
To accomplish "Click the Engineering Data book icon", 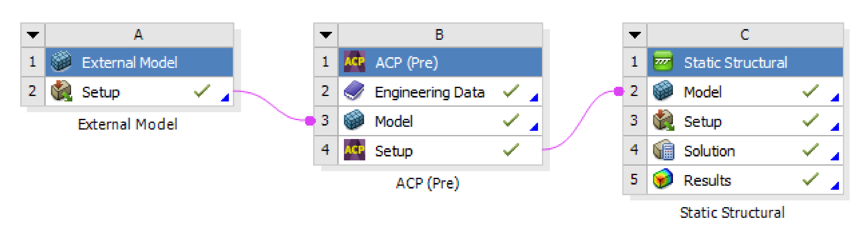I will click(x=354, y=91).
